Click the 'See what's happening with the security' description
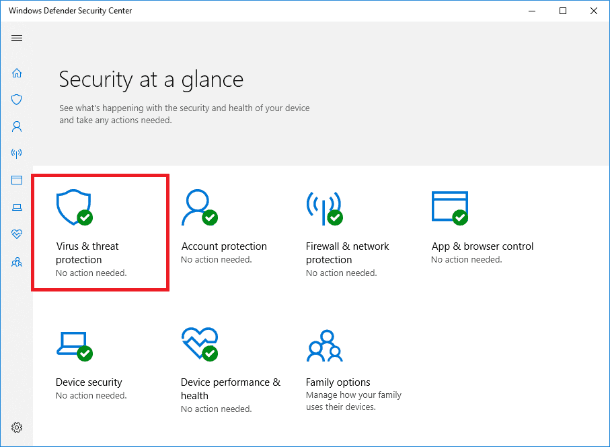610x447 pixels. (184, 114)
